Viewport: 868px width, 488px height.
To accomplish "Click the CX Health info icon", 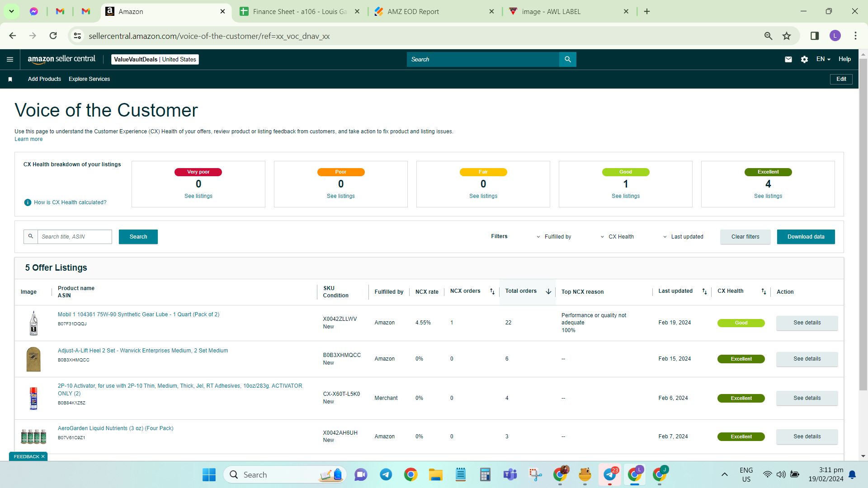I will click(x=28, y=202).
